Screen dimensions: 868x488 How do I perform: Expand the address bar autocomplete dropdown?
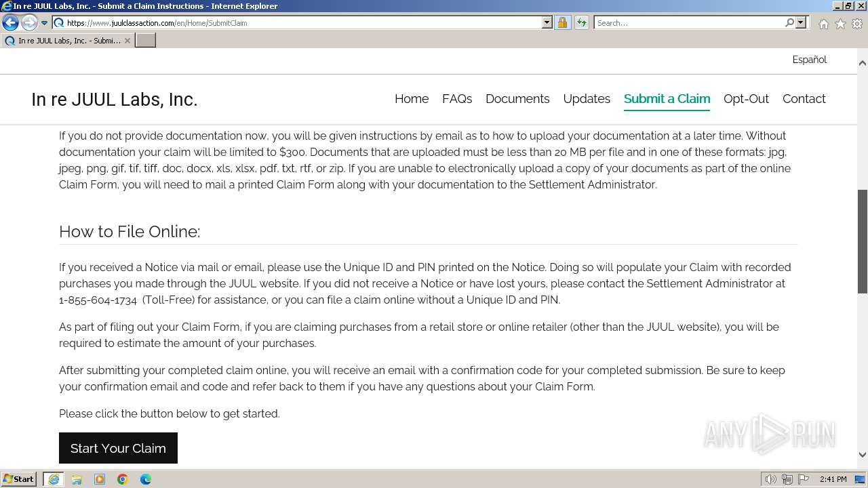click(547, 22)
